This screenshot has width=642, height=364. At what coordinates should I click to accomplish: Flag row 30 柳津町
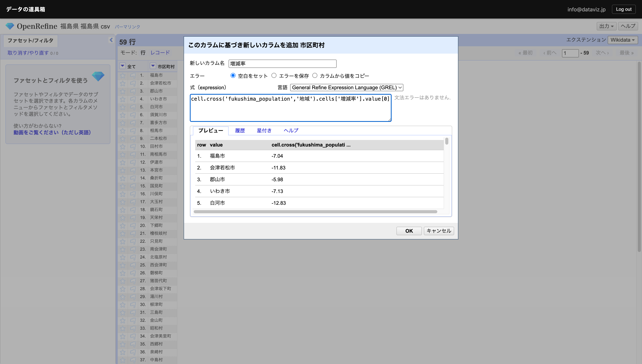pos(133,304)
